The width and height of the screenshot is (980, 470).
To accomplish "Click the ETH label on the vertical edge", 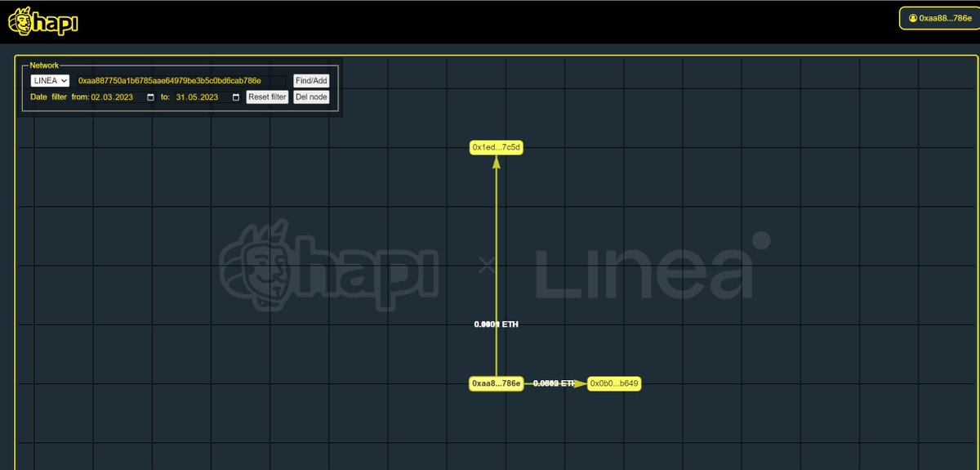I will [x=497, y=325].
